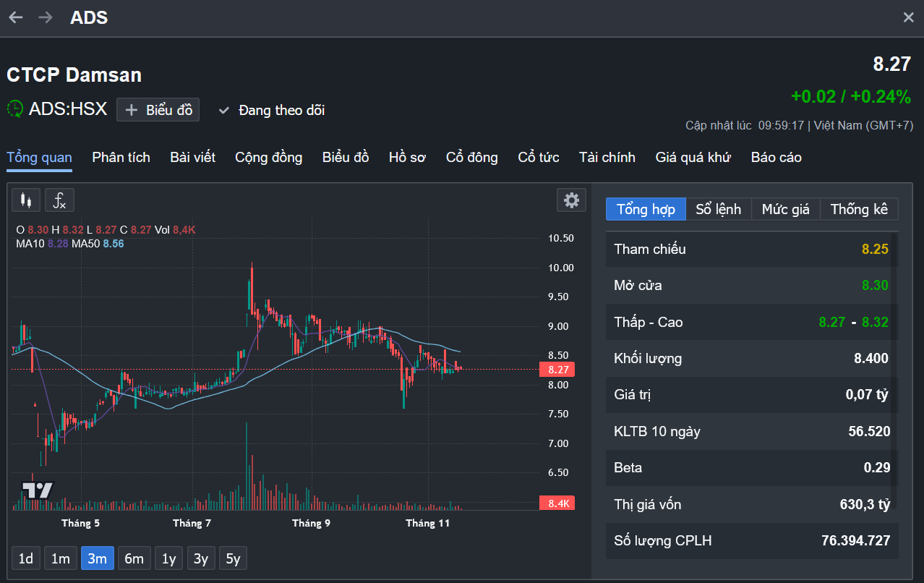This screenshot has width=924, height=583.
Task: Open the Tài chính tab
Action: [x=607, y=157]
